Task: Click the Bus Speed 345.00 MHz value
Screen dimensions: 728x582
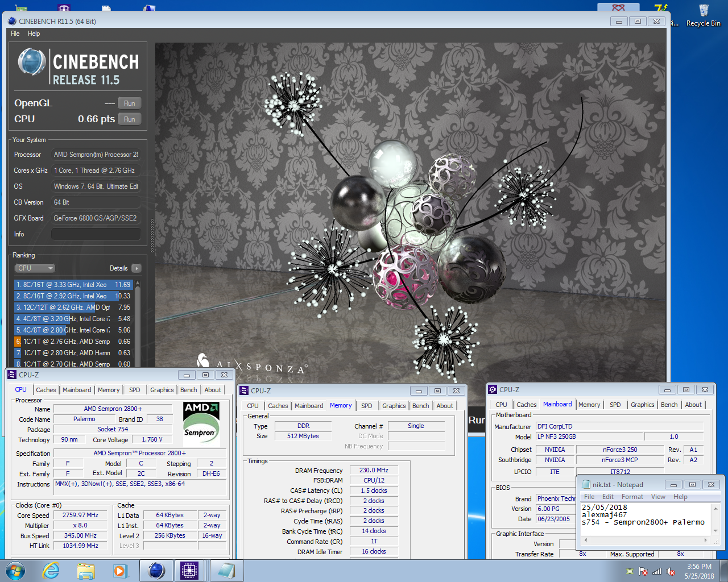Action: [80, 535]
